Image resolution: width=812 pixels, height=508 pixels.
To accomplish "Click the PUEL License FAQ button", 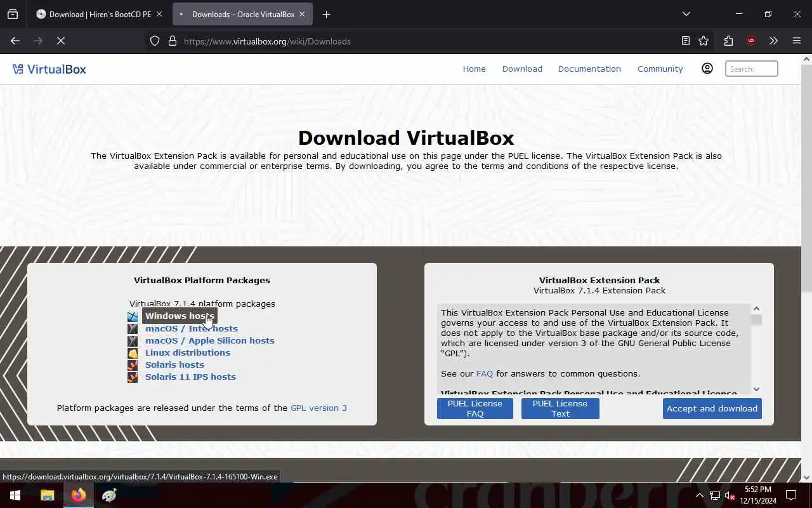I will click(x=475, y=408).
